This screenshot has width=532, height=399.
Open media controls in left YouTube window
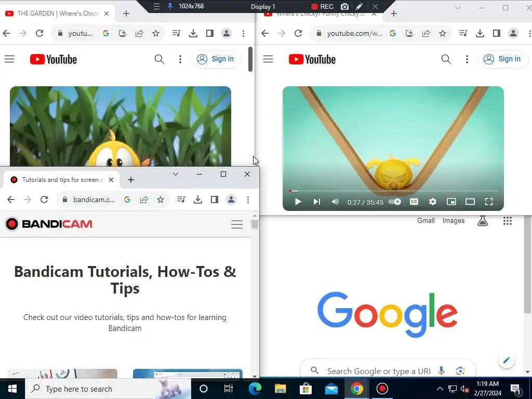tap(176, 33)
